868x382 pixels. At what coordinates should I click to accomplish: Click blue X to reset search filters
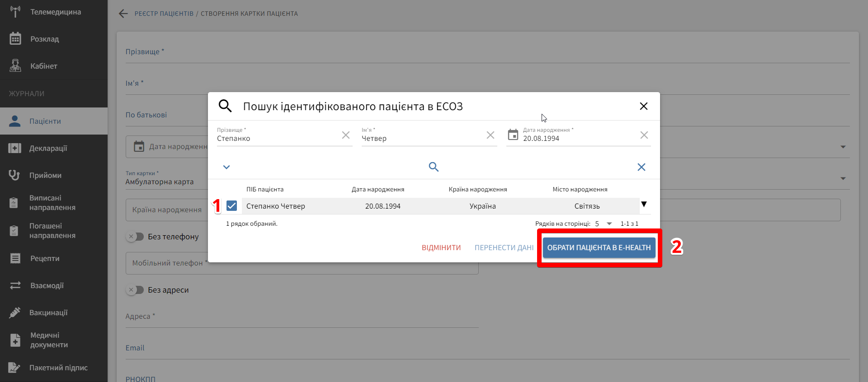[641, 167]
